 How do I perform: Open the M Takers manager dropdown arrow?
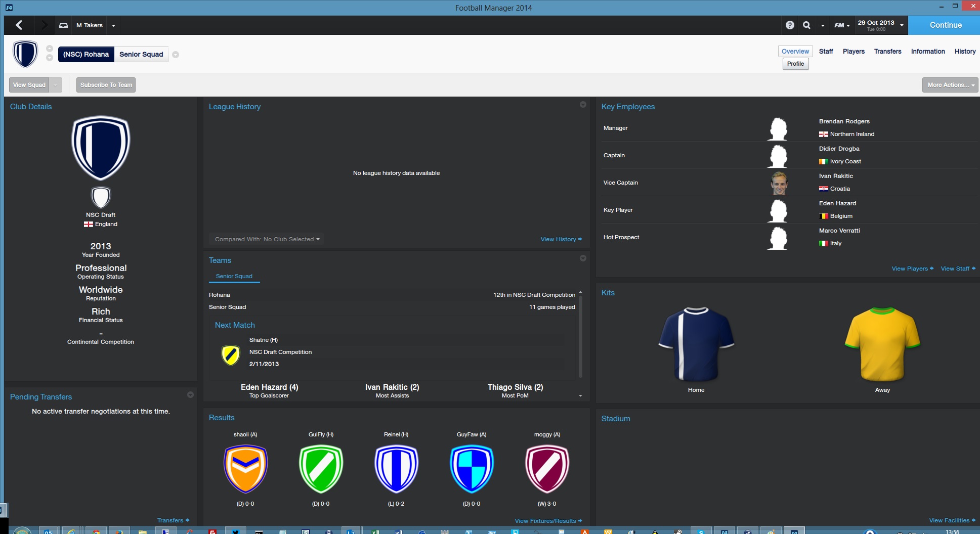[x=113, y=25]
